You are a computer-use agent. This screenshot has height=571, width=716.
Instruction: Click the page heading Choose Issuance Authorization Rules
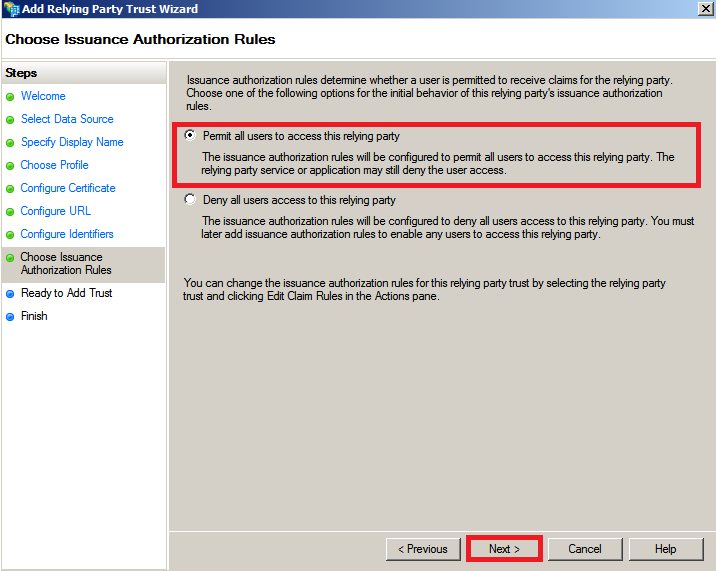point(140,39)
